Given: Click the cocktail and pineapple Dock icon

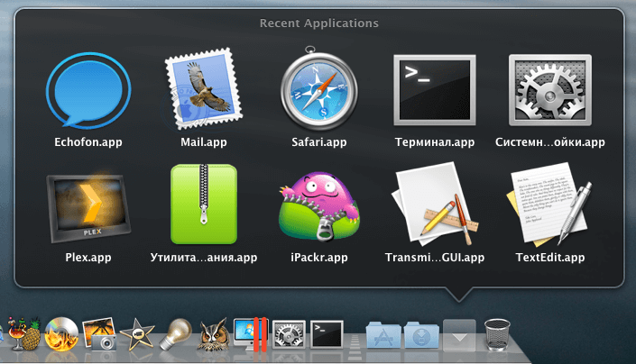Looking at the screenshot, I should 25,334.
